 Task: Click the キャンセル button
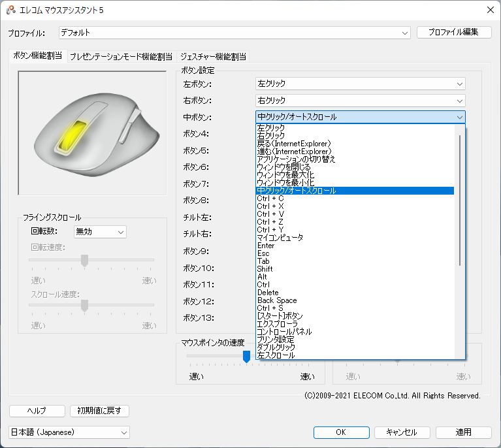click(402, 432)
